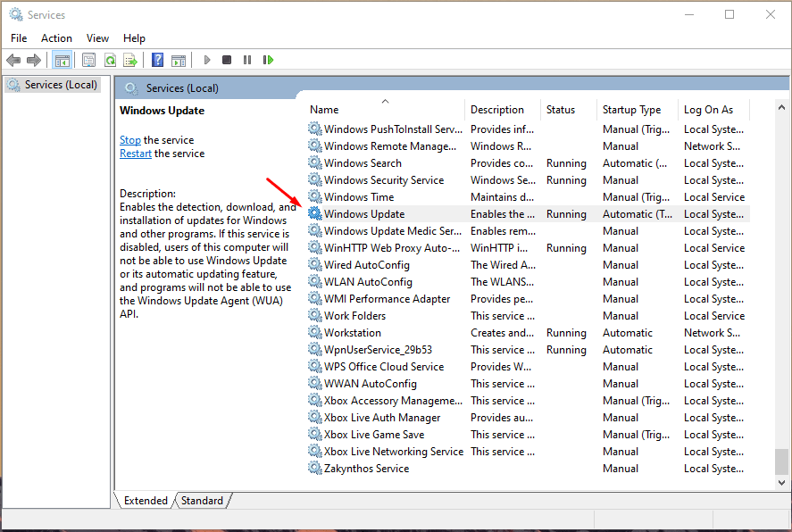Click the Refresh toolbar icon
The height and width of the screenshot is (532, 792).
click(x=110, y=61)
